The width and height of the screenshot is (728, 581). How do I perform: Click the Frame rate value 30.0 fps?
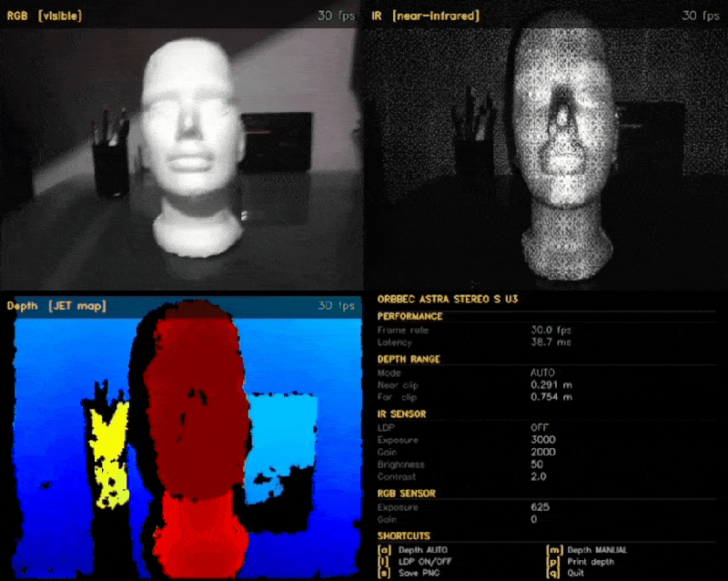[x=551, y=330]
